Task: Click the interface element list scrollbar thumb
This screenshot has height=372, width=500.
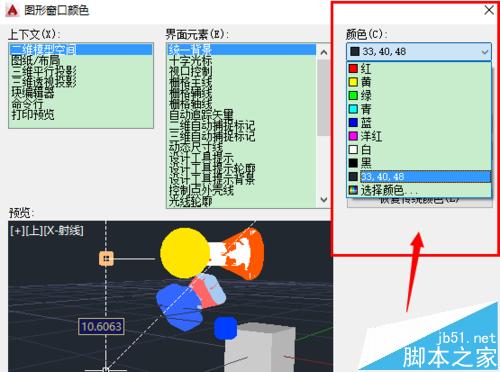Action: click(x=323, y=98)
